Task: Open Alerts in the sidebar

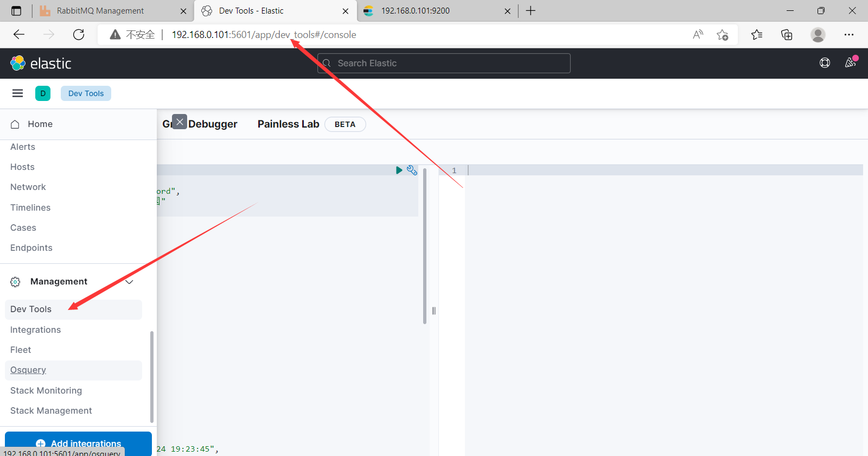Action: [x=23, y=147]
